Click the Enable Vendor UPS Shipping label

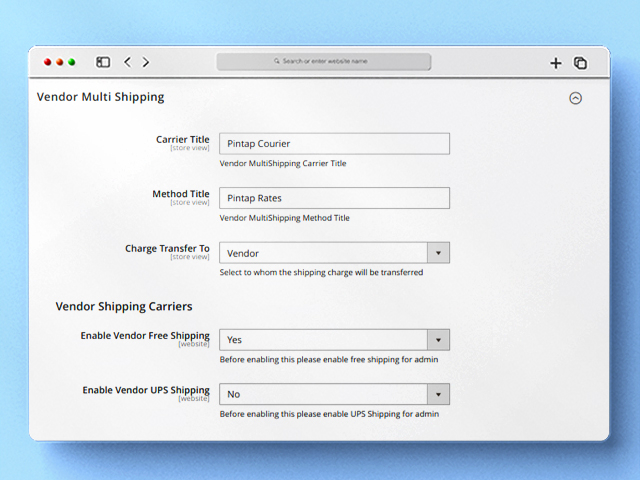click(x=146, y=390)
